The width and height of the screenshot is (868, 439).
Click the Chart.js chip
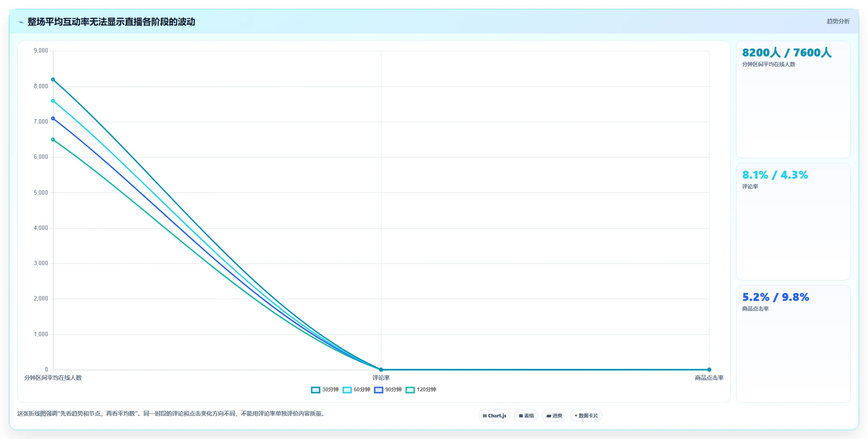494,416
